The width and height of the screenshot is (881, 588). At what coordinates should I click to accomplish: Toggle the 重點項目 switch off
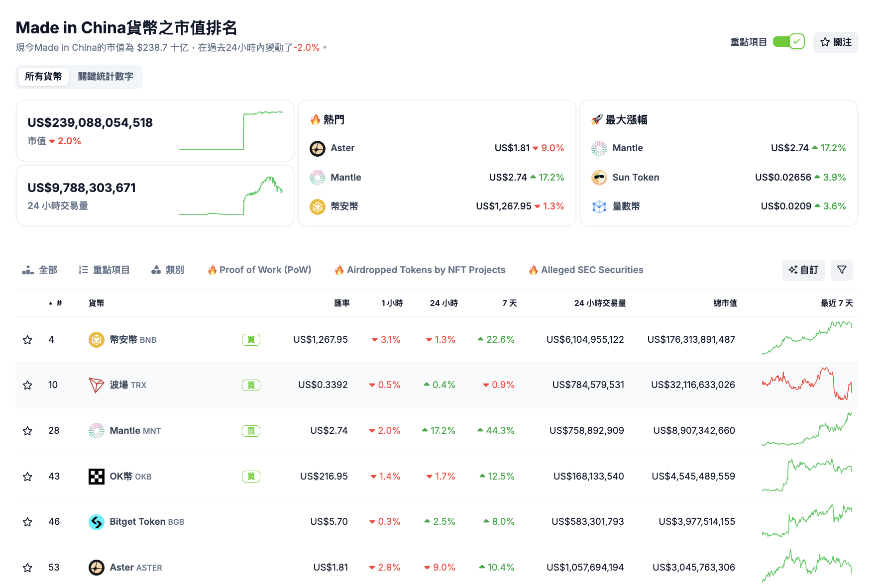(x=789, y=42)
